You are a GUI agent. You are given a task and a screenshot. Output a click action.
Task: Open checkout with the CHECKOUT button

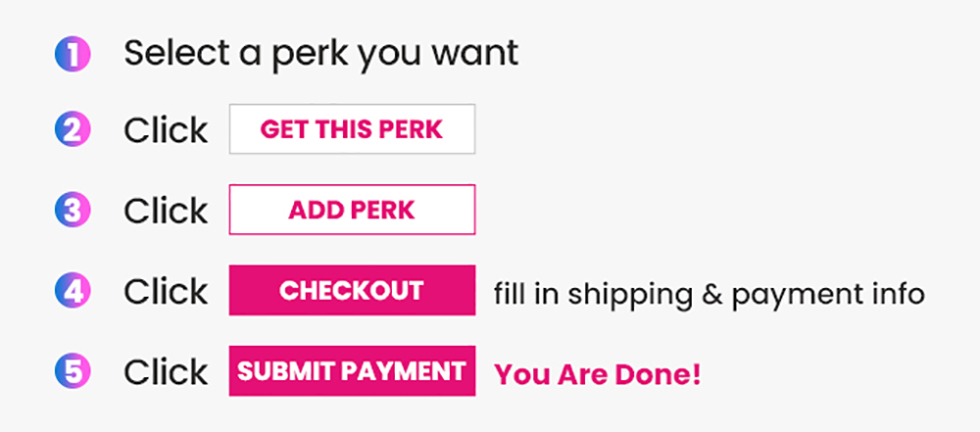pos(352,291)
